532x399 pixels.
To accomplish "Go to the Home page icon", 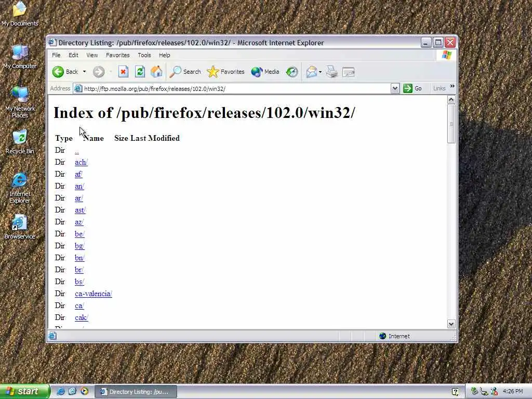I will click(x=156, y=72).
